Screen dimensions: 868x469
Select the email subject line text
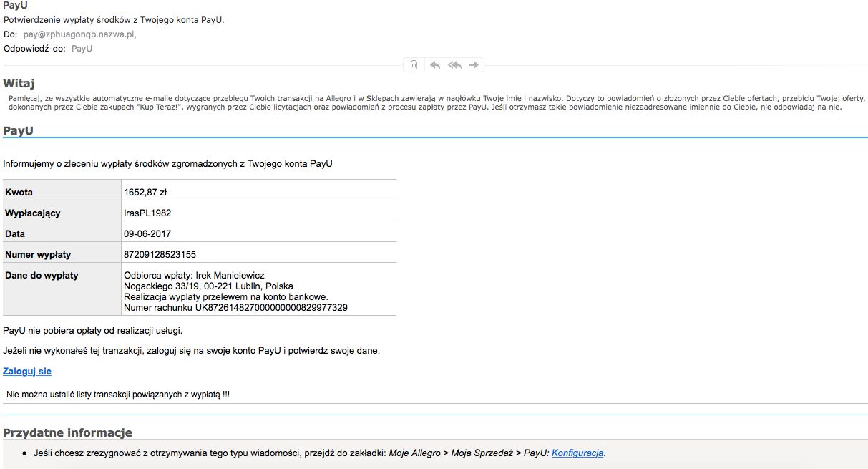click(x=114, y=19)
